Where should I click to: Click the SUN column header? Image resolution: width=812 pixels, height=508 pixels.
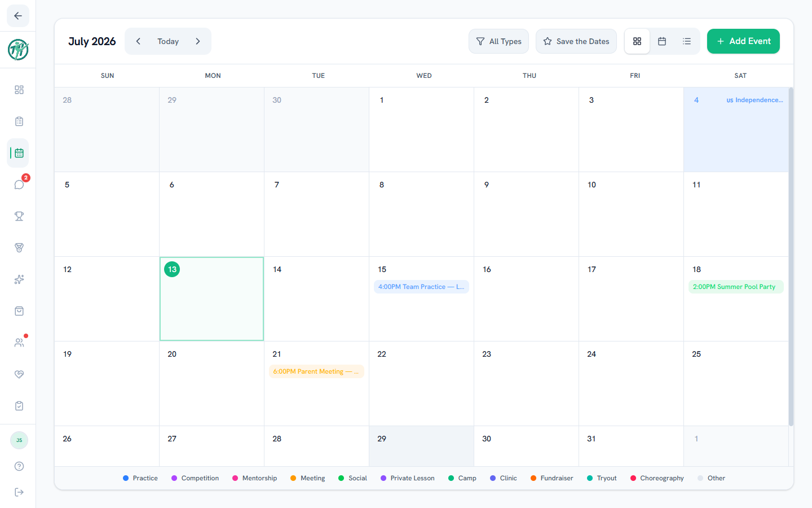(x=107, y=76)
